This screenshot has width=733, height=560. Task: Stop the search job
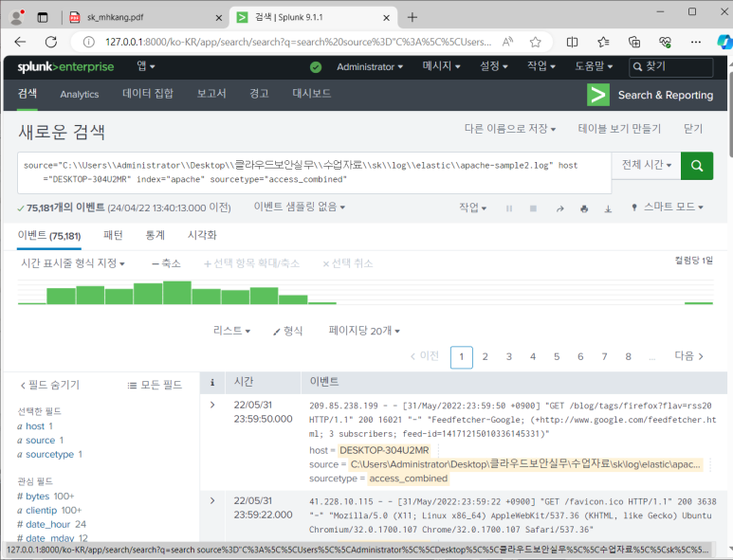point(533,208)
